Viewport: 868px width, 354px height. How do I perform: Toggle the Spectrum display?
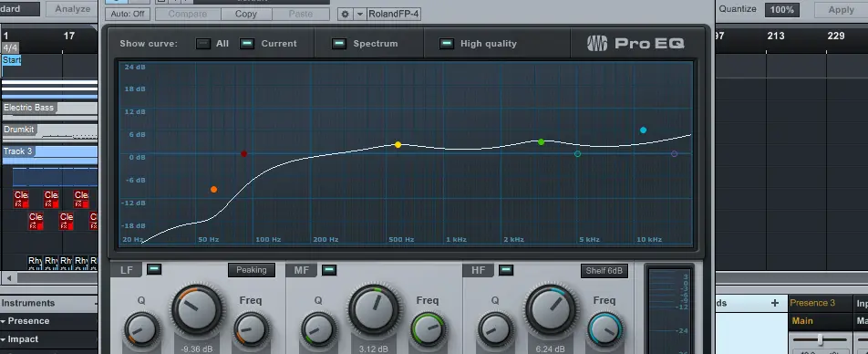339,44
